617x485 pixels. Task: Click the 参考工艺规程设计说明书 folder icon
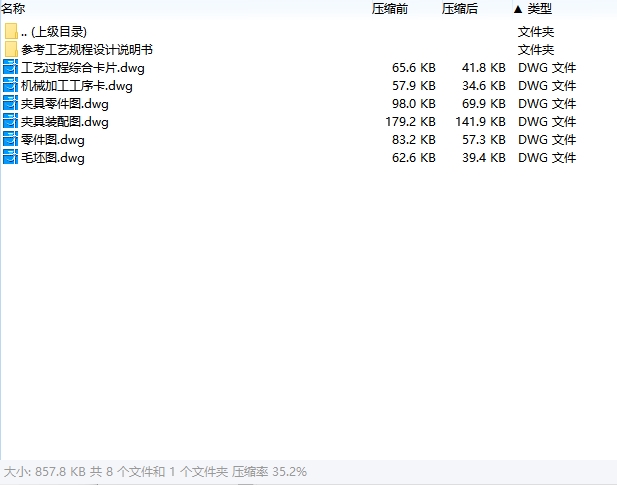tap(11, 50)
